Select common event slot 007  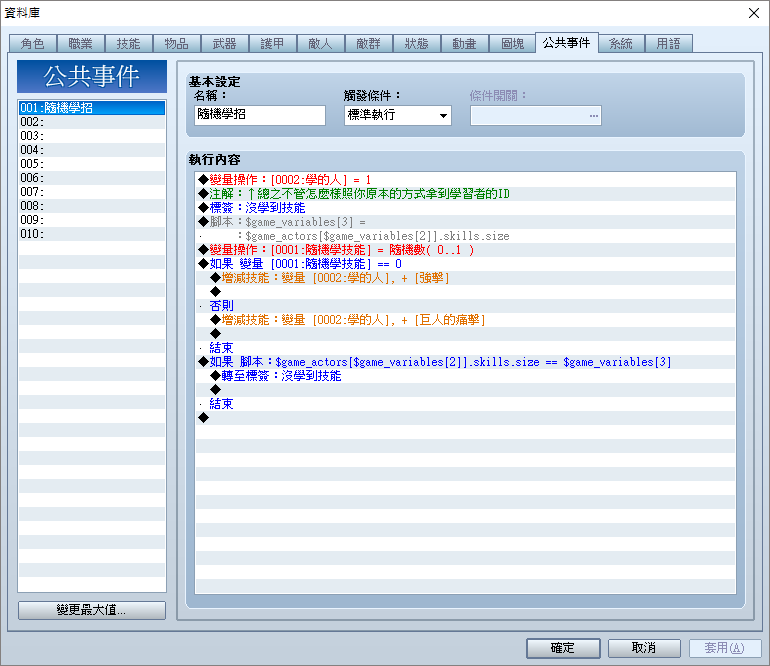tap(92, 192)
